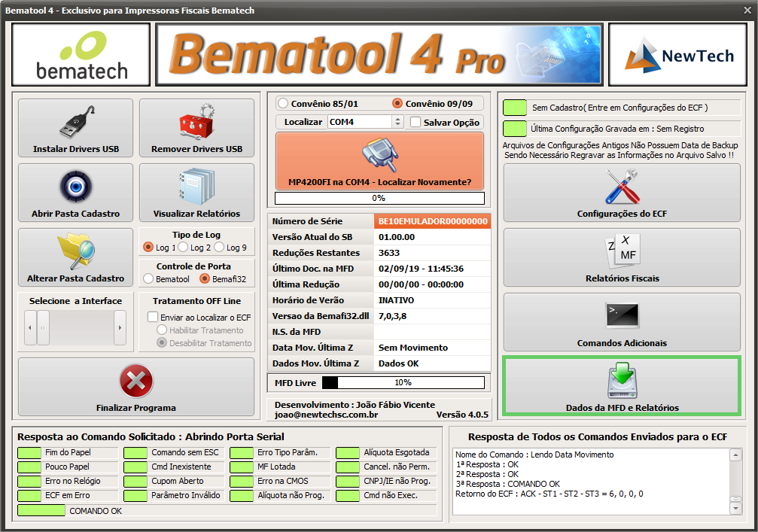Image resolution: width=758 pixels, height=532 pixels.
Task: Click Versao da Bemafi32.dll value 7,0,3,8
Action: coord(392,316)
